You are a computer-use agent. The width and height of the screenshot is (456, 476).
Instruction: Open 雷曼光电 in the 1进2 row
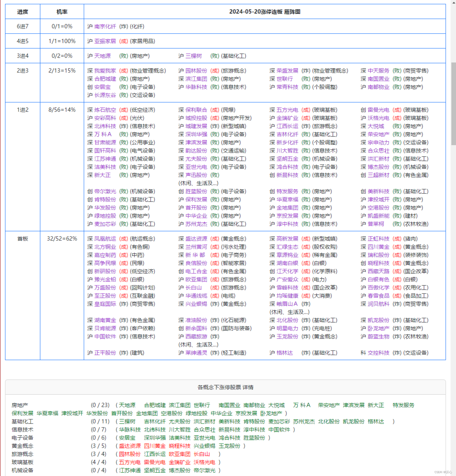[x=378, y=110]
